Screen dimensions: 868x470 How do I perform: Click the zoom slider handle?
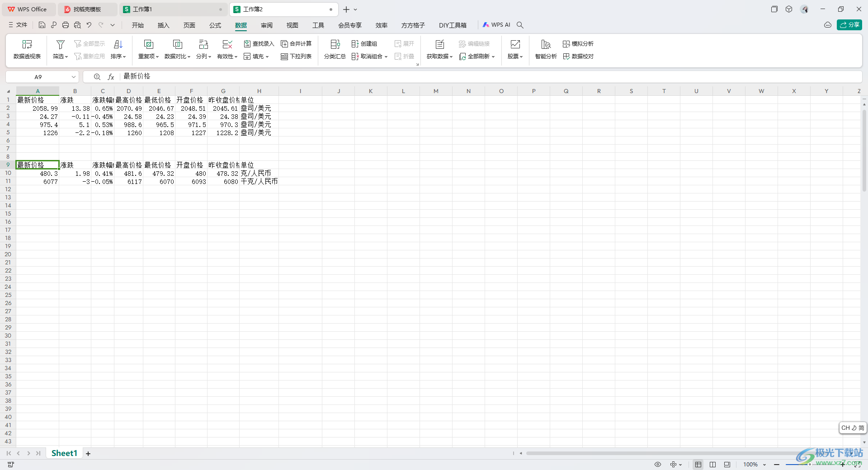pos(809,465)
